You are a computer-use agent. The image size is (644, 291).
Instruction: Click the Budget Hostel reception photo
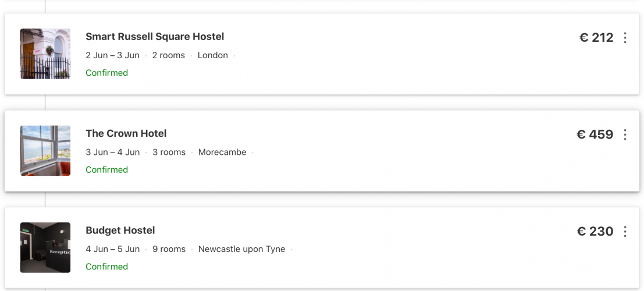point(45,247)
